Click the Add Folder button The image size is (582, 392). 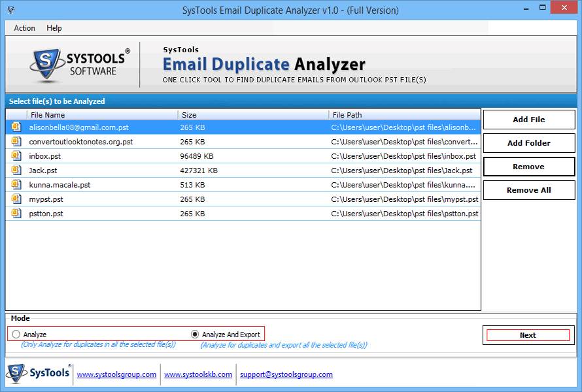tap(528, 142)
